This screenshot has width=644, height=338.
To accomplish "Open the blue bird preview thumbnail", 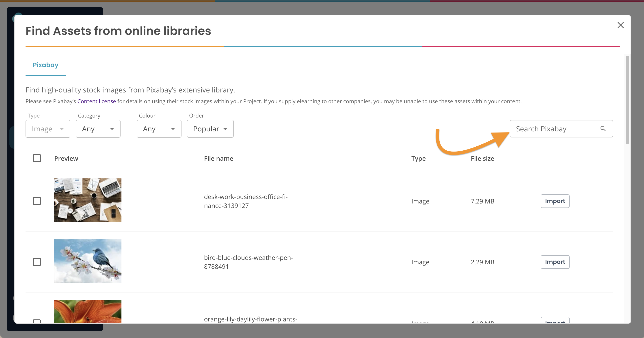I will 88,261.
